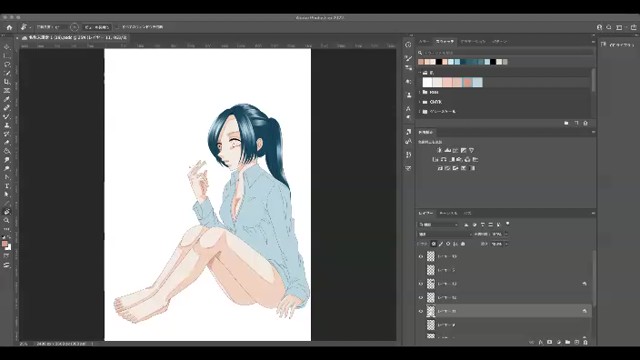Select the Pen tool
640x360 pixels.
point(7,177)
